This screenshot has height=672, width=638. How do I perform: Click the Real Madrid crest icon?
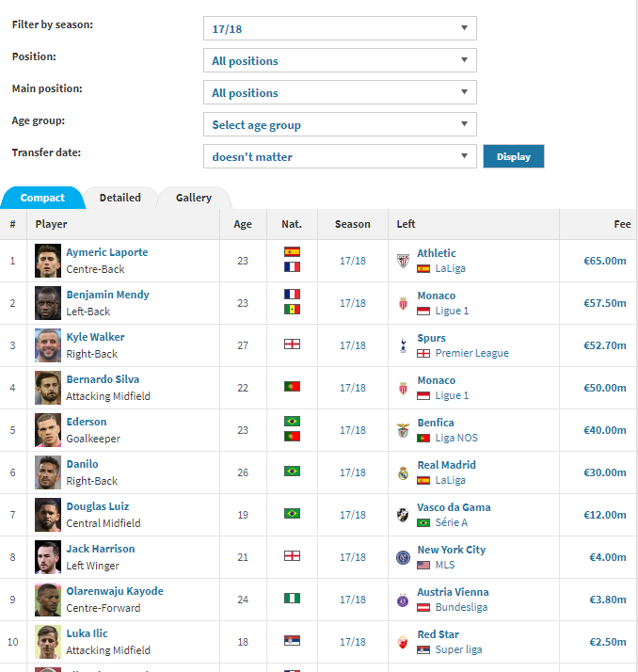403,472
